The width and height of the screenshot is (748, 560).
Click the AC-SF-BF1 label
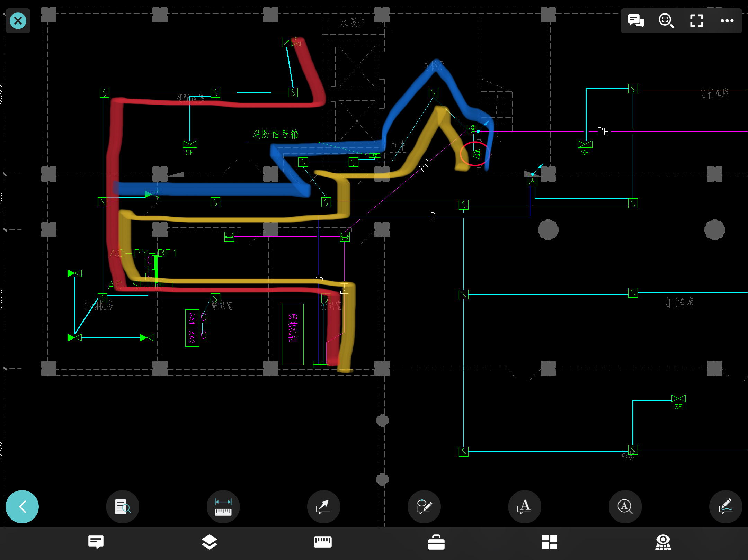141,285
